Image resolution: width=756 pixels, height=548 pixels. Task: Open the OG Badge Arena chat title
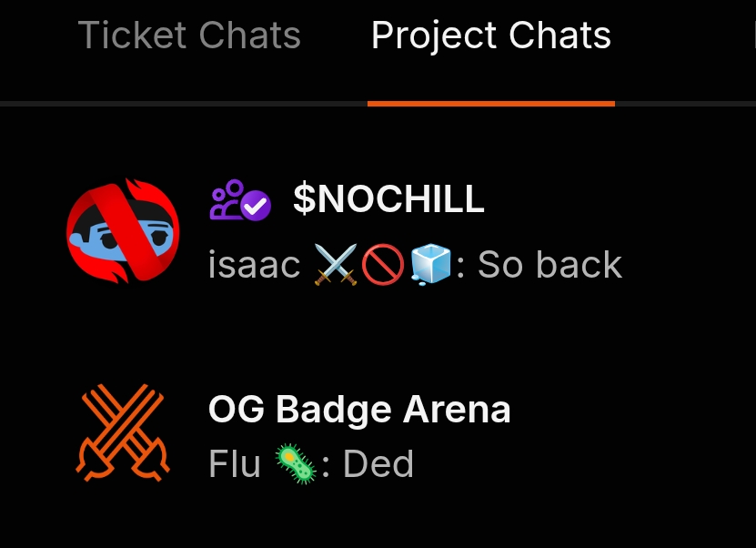(x=359, y=410)
